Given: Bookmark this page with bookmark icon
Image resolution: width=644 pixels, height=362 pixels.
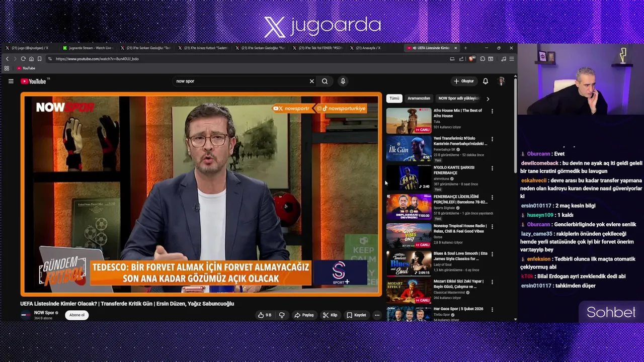Looking at the screenshot, I should click(39, 59).
